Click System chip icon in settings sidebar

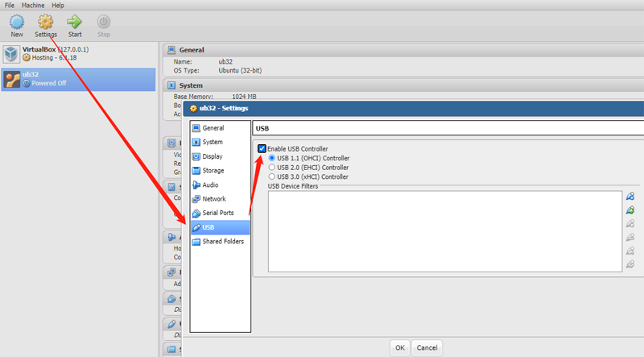pyautogui.click(x=196, y=143)
